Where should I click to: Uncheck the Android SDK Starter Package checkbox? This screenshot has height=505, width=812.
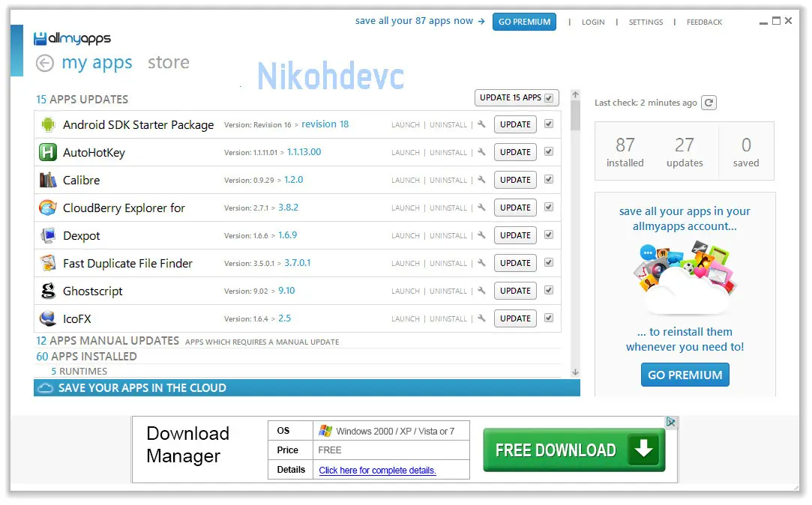click(549, 124)
